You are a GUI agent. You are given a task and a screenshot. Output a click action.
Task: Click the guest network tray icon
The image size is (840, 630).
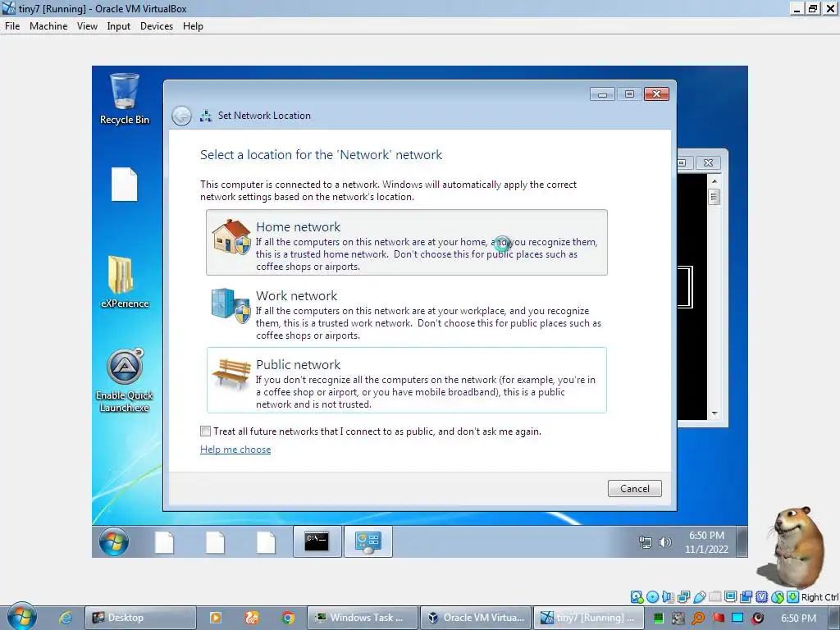(646, 542)
